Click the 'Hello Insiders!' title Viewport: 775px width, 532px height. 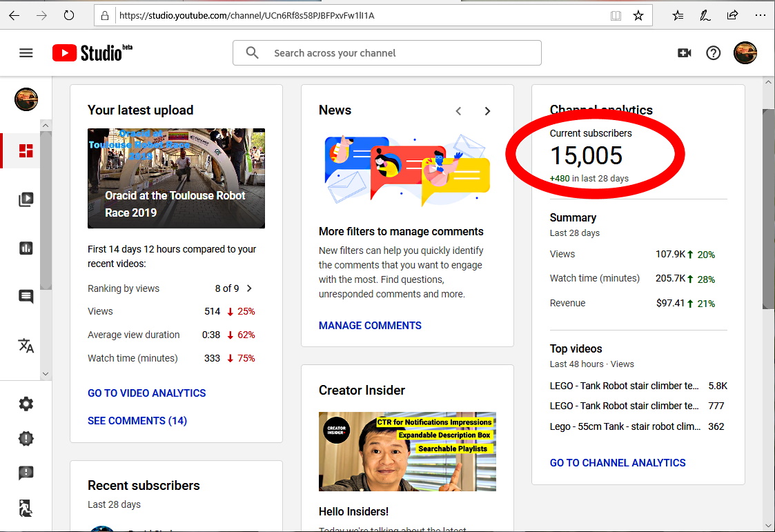pyautogui.click(x=353, y=512)
